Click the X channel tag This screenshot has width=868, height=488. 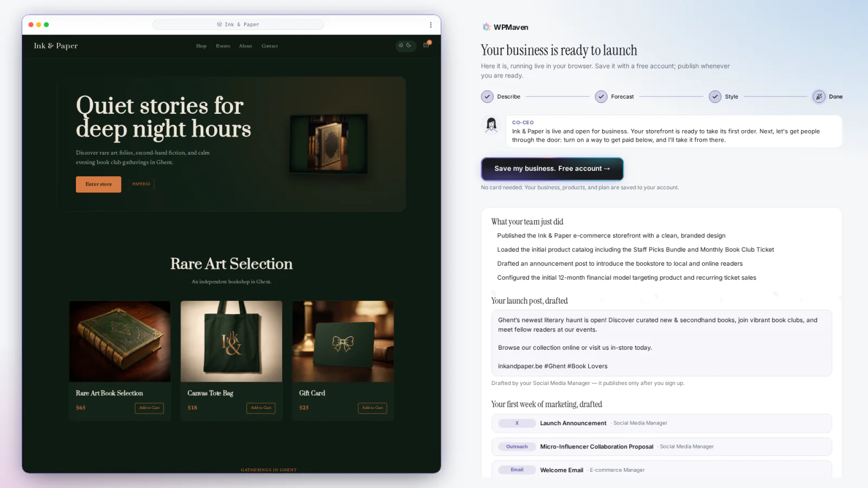[517, 423]
